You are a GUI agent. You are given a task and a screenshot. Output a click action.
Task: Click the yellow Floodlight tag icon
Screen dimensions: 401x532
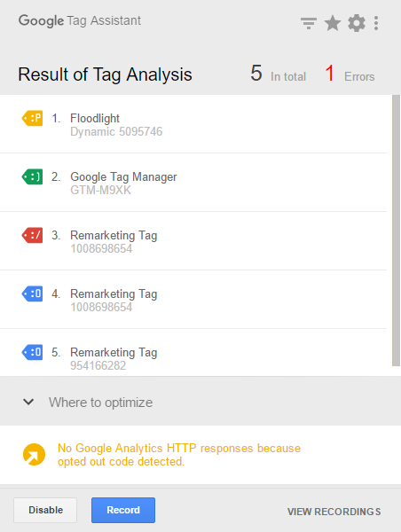(x=32, y=119)
